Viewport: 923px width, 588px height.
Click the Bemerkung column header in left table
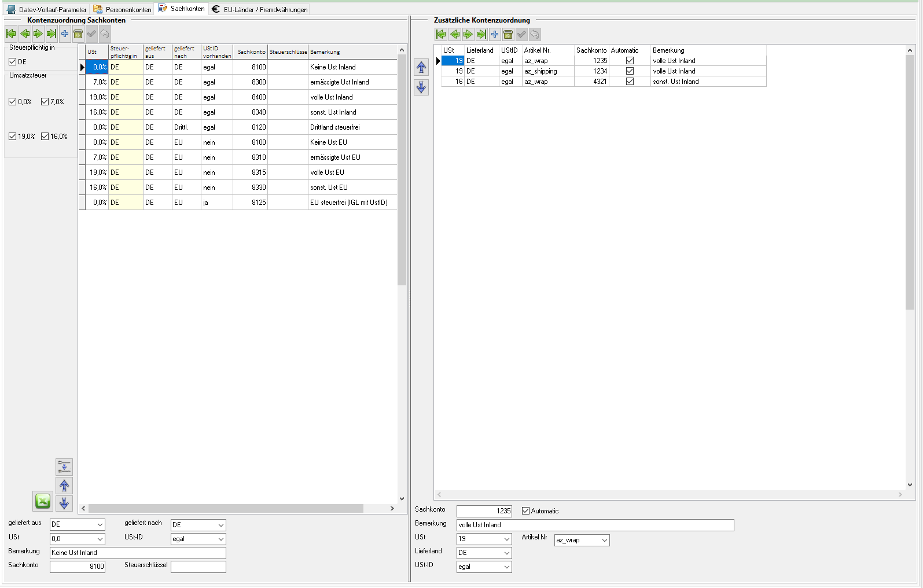351,52
